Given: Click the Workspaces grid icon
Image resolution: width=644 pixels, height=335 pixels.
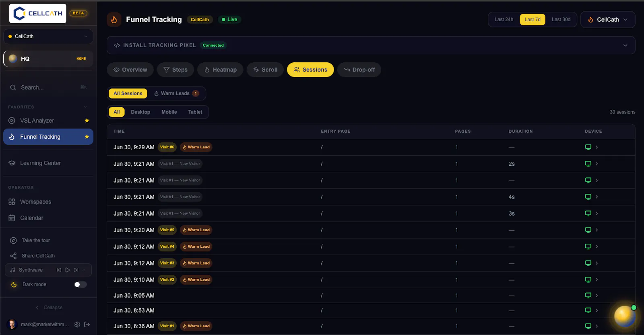Looking at the screenshot, I should coord(12,202).
